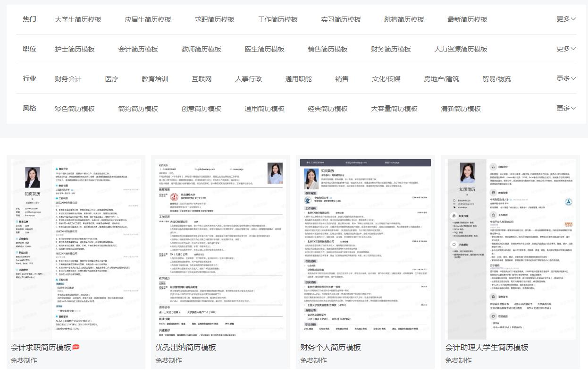
Task: Expand 更多 in the 行业 row
Action: tap(566, 78)
